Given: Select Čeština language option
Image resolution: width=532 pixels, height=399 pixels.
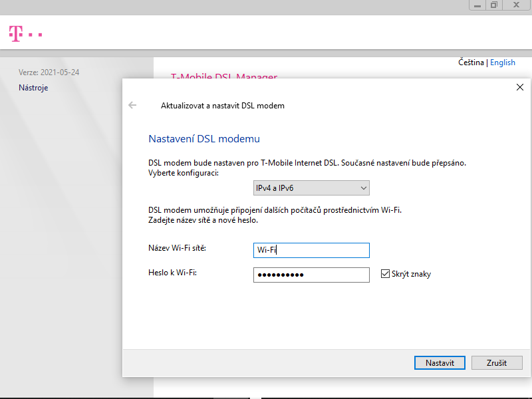Looking at the screenshot, I should coord(471,63).
